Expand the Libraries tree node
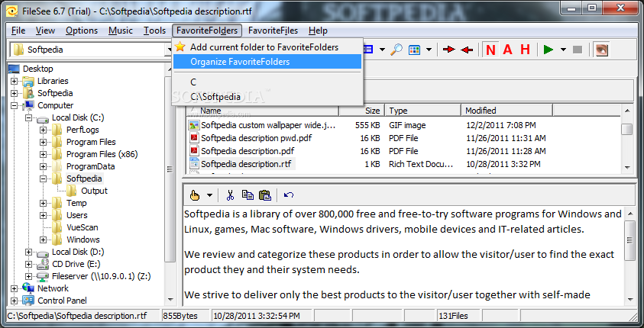644x328 pixels. 14,81
